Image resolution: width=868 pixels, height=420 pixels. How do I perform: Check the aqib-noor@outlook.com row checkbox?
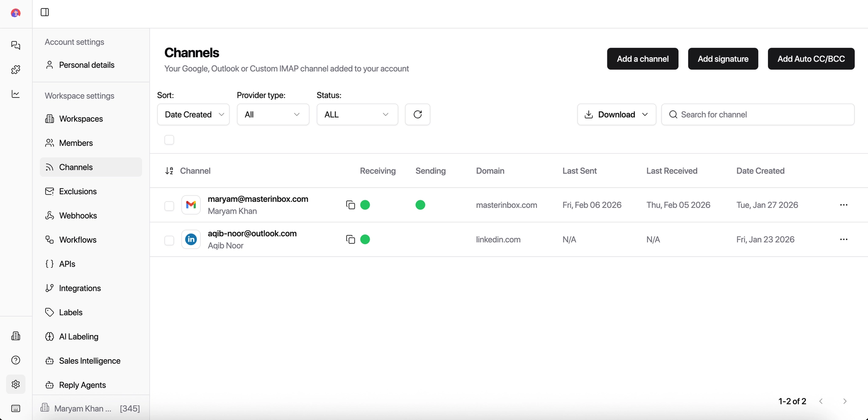[x=169, y=240]
